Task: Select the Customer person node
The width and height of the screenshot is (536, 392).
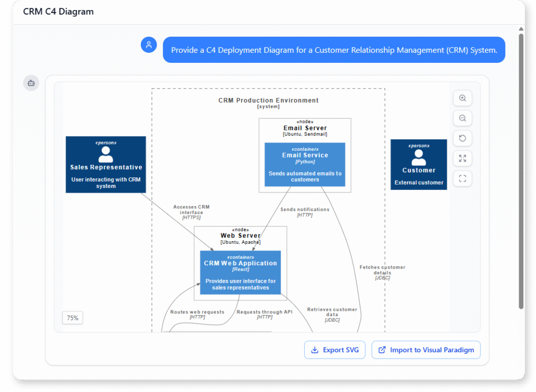Action: coord(418,164)
